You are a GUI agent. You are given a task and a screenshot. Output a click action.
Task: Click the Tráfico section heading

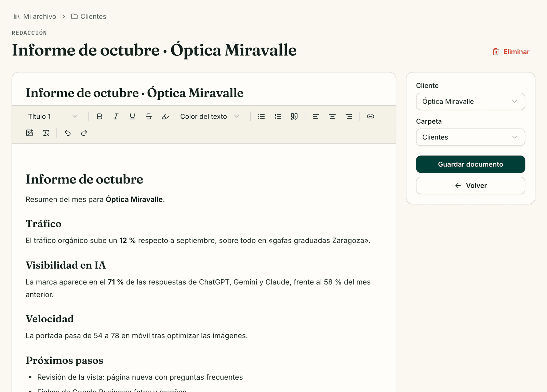pyautogui.click(x=43, y=224)
